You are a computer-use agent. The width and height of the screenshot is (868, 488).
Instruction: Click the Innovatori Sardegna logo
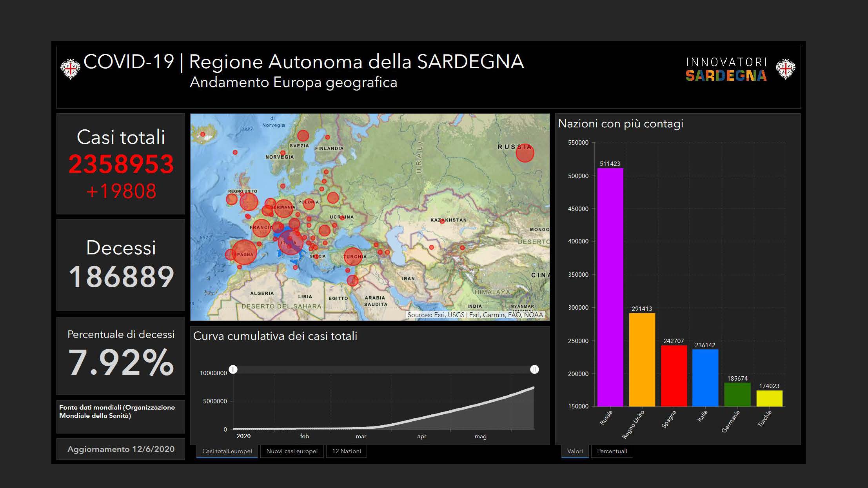click(726, 69)
